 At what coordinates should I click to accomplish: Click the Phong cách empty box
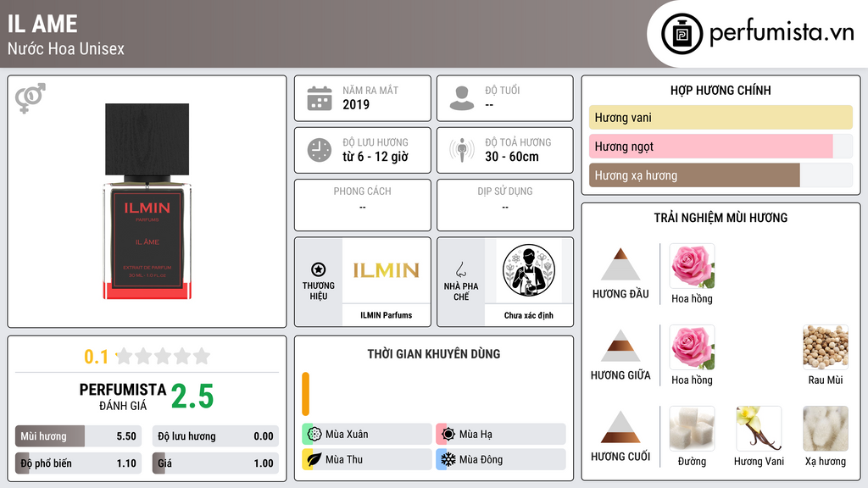(x=363, y=205)
